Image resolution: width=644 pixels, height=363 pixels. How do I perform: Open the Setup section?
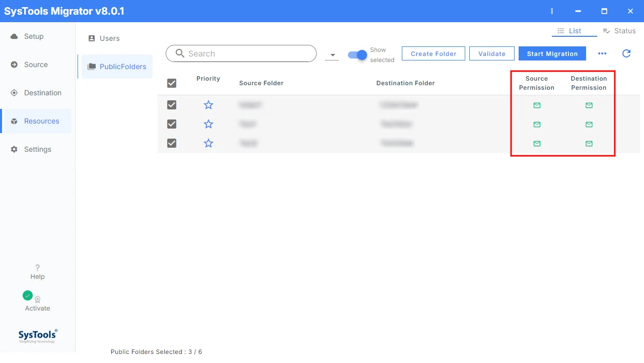point(36,36)
